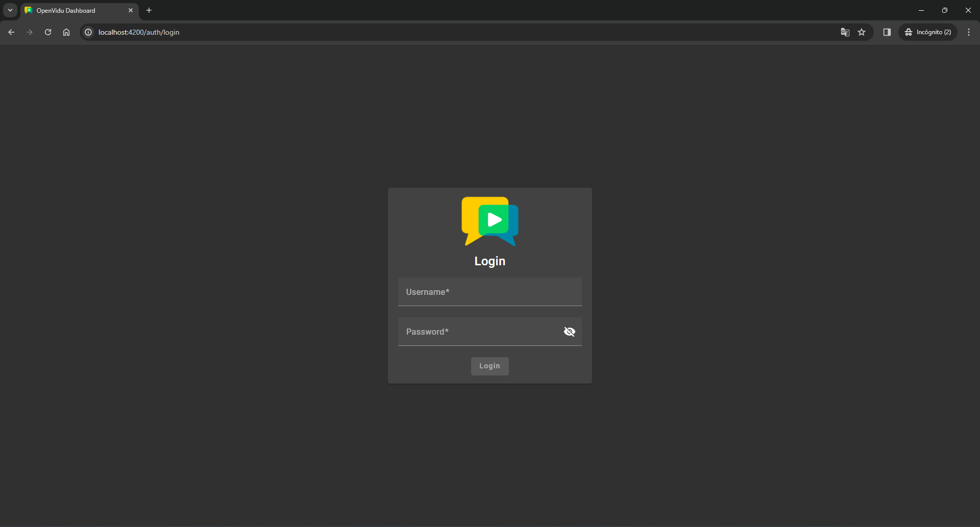Expand the tab search dropdown arrow
This screenshot has height=527, width=980.
coord(10,10)
